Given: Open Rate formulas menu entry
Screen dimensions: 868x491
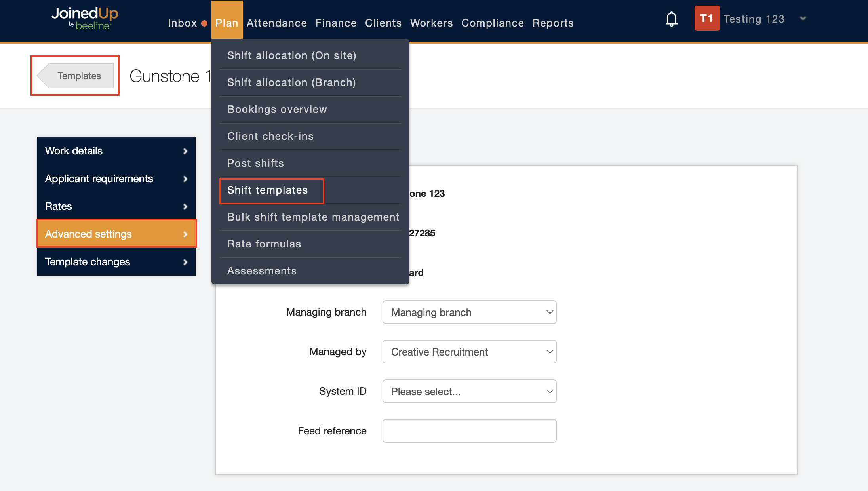Looking at the screenshot, I should (264, 244).
